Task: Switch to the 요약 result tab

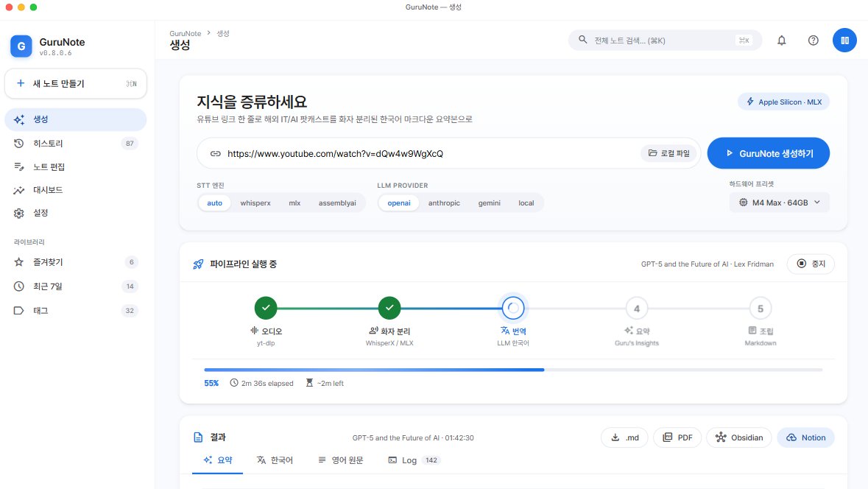Action: click(x=218, y=460)
